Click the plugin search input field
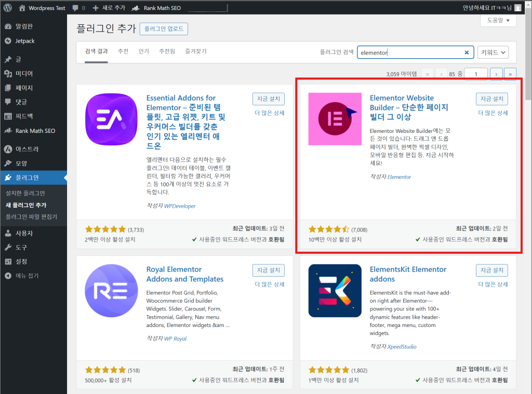 point(415,52)
